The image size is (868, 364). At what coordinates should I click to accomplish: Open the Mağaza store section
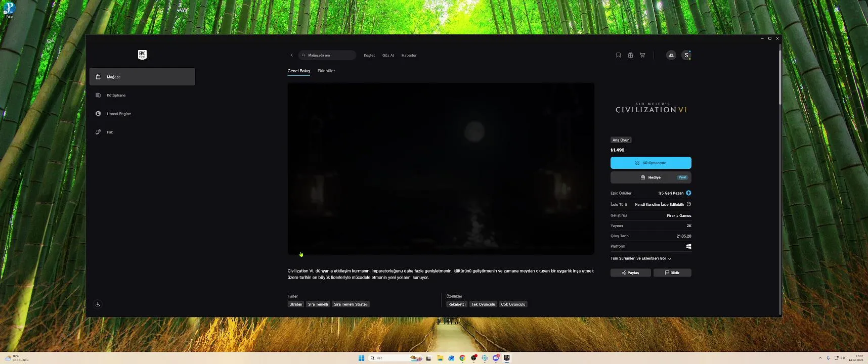(x=142, y=77)
